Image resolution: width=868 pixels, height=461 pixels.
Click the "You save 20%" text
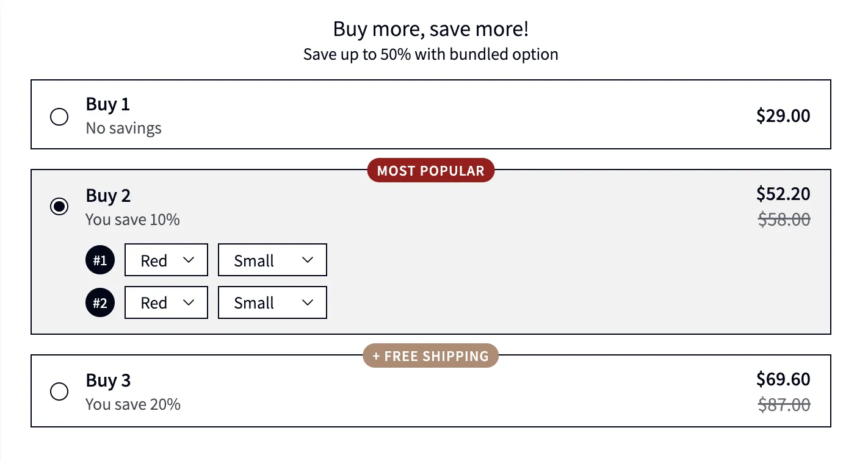click(133, 404)
